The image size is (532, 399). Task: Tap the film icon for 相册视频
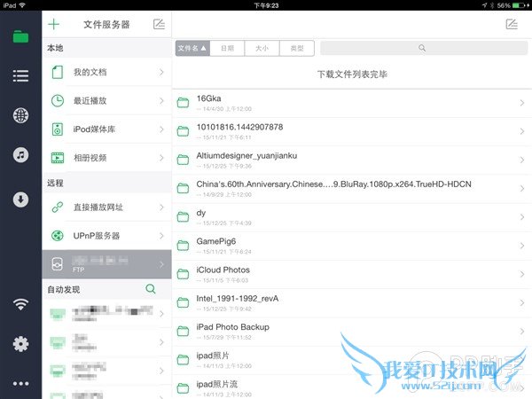click(58, 158)
